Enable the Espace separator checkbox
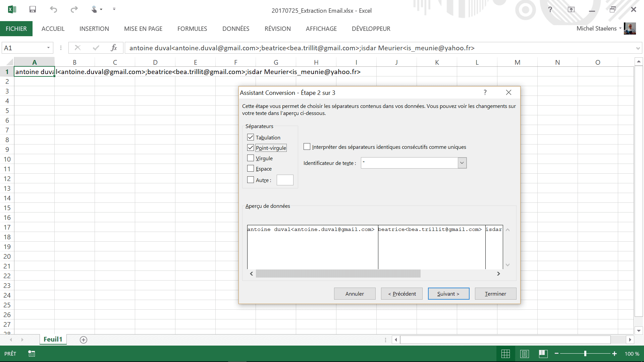Screen dimensions: 644x362 (251, 169)
